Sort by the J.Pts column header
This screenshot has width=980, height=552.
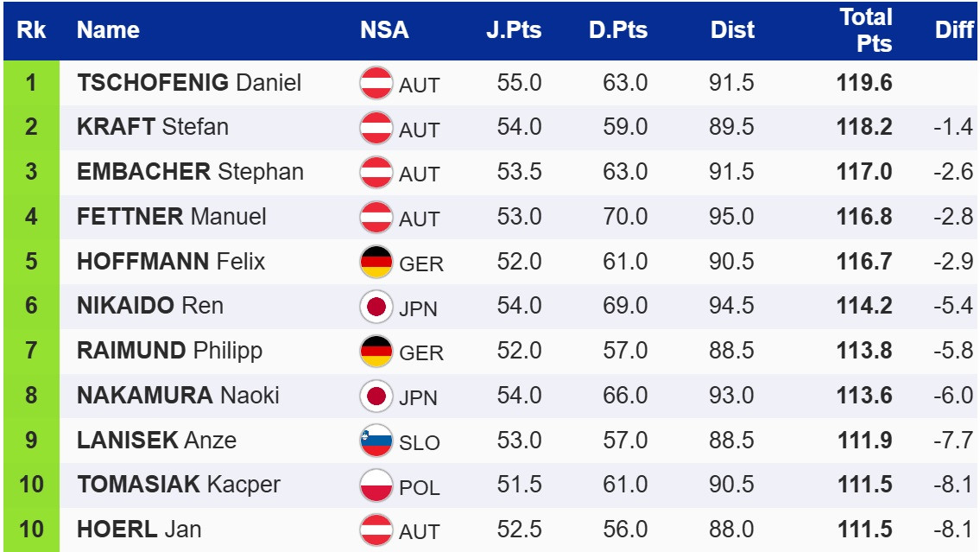pyautogui.click(x=514, y=30)
